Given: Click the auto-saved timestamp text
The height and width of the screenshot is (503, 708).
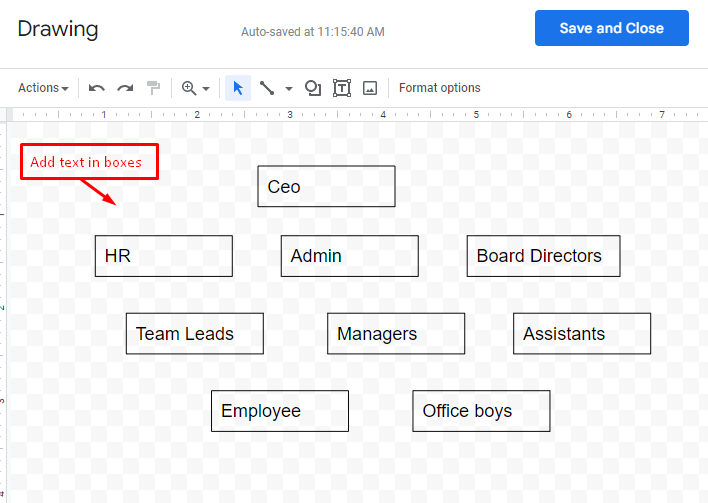Looking at the screenshot, I should click(x=312, y=32).
